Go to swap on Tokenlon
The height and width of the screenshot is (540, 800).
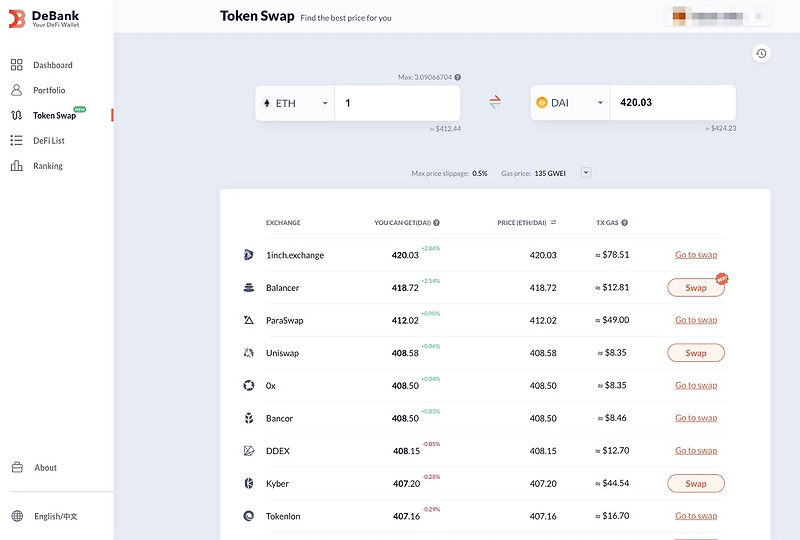coord(696,516)
